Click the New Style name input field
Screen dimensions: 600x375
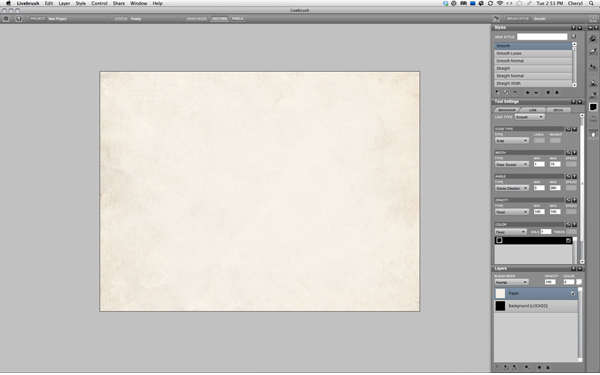[x=542, y=37]
